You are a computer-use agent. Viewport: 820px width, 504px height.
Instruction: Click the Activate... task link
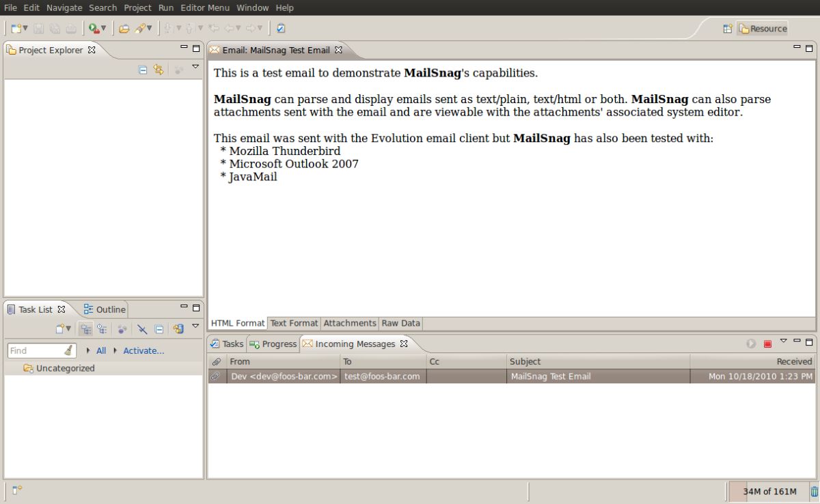point(143,350)
